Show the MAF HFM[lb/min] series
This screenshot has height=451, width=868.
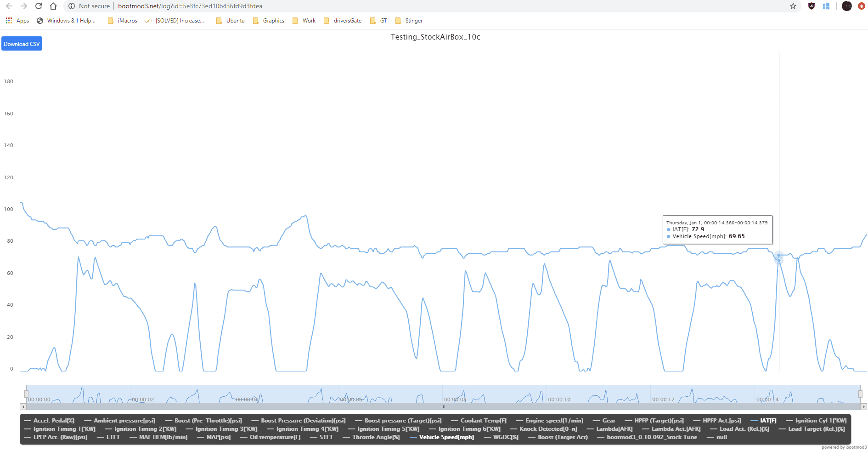point(158,437)
